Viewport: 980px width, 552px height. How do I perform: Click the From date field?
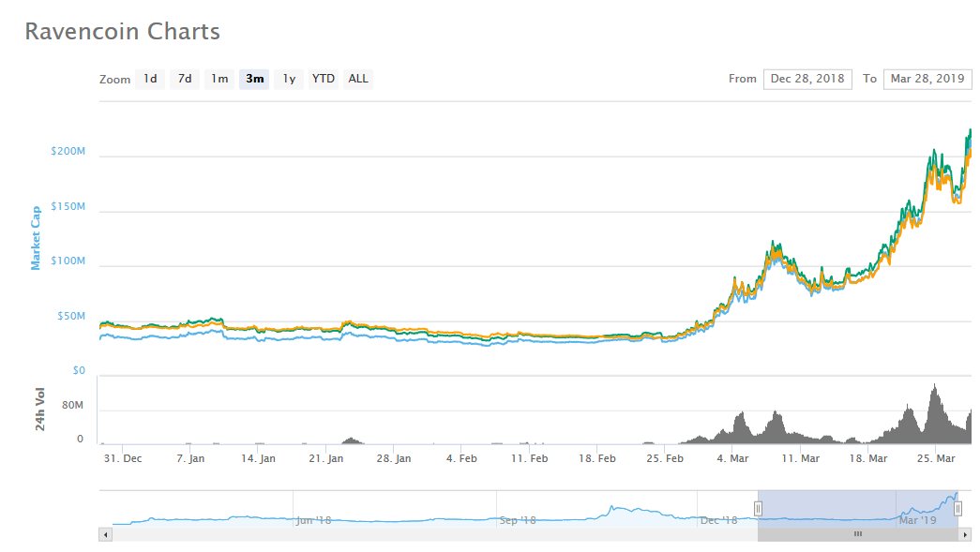tap(807, 79)
